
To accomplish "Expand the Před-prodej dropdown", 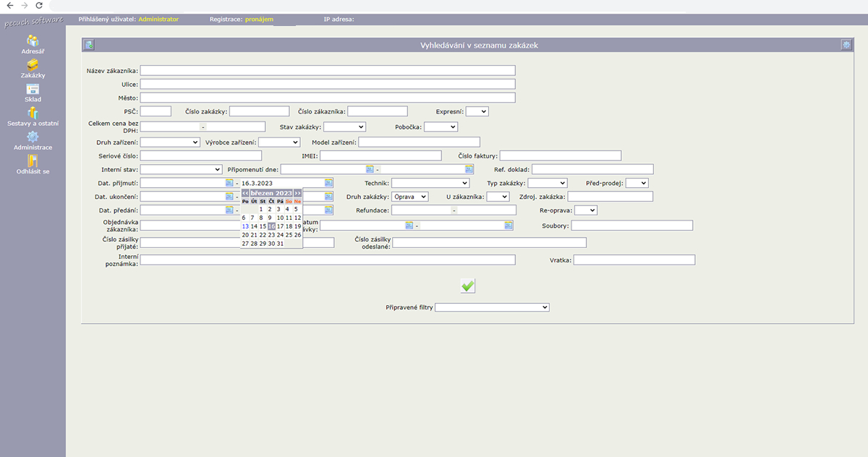I will [637, 183].
